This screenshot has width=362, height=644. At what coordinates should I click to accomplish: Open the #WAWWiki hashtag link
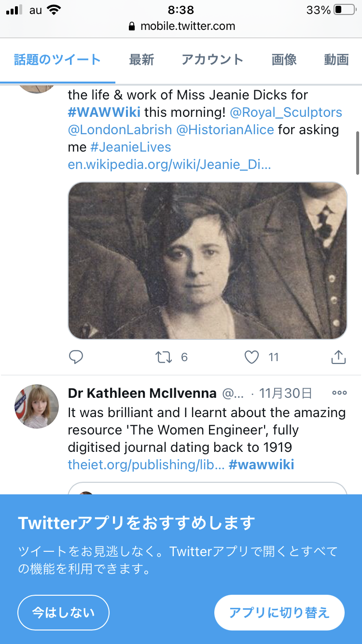104,112
